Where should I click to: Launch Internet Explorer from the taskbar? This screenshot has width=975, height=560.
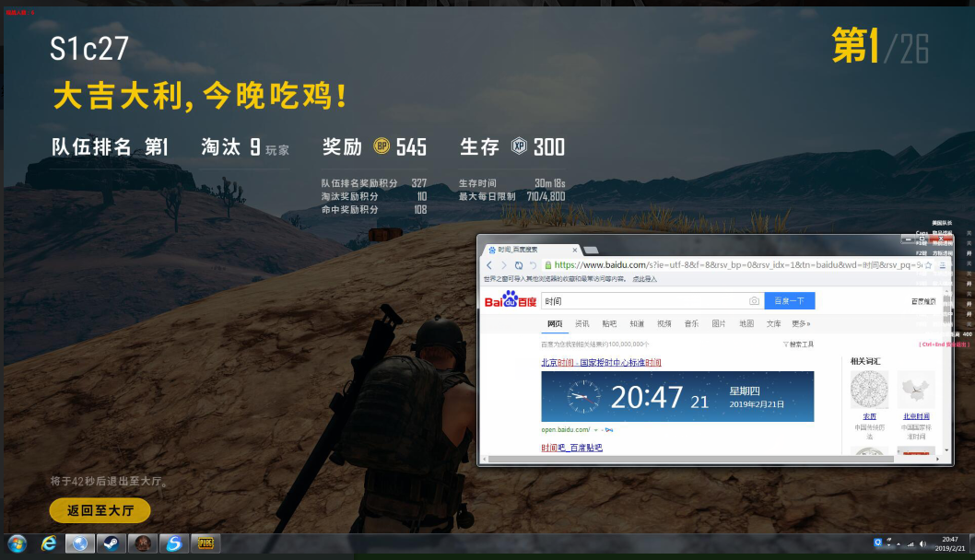point(49,543)
